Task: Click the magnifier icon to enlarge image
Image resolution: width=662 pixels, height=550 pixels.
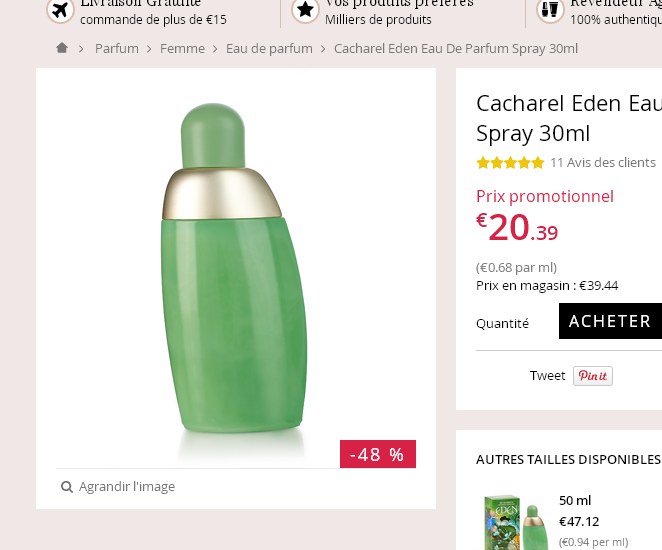Action: [67, 487]
